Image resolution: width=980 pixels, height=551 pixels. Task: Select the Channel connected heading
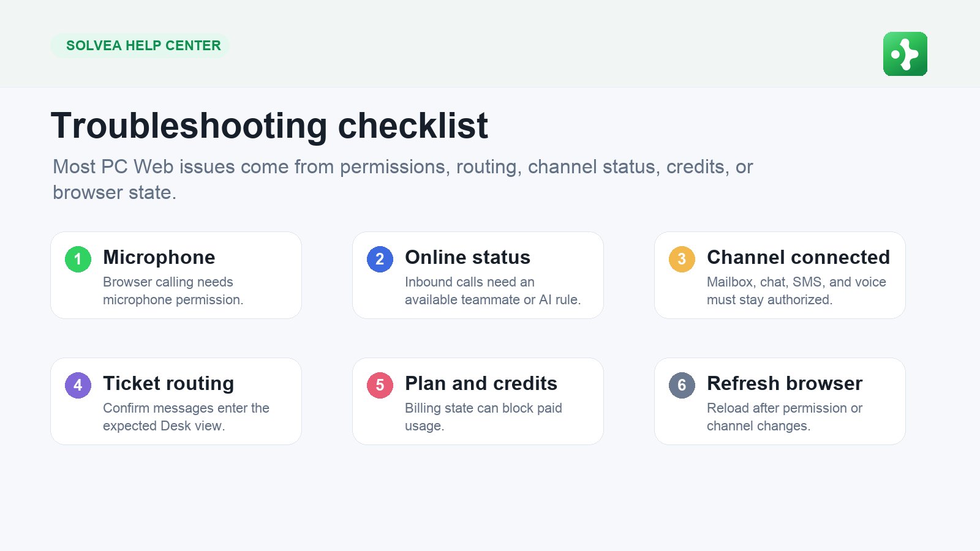tap(798, 258)
